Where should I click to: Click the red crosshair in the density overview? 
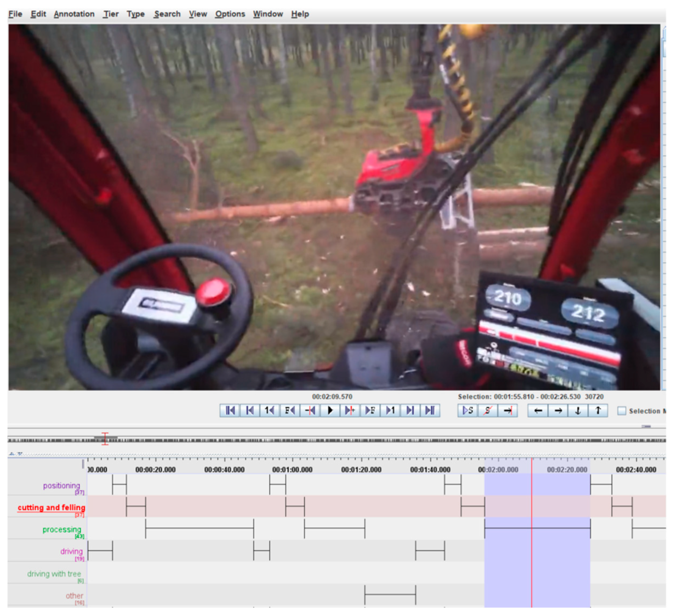pyautogui.click(x=105, y=439)
